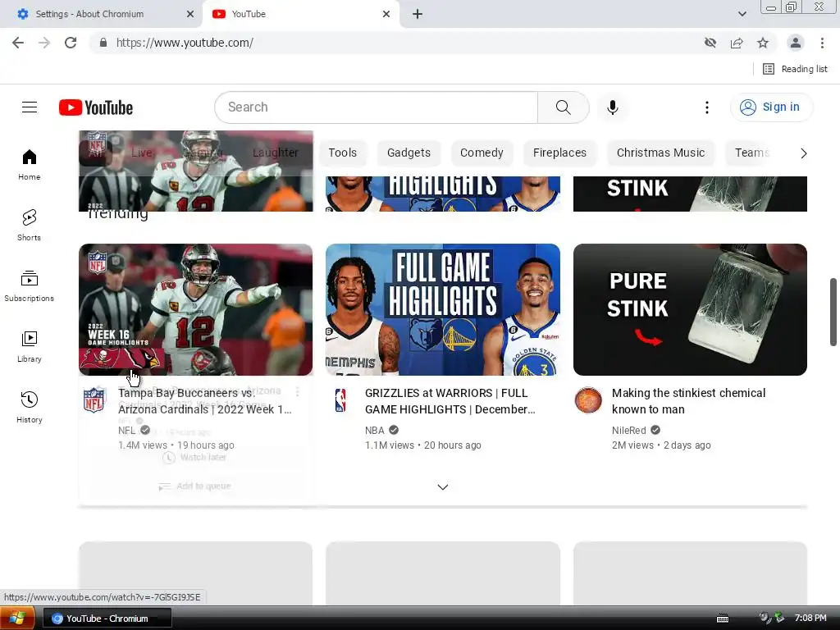Select the Christmas Music category chip
The image size is (840, 630).
click(x=660, y=153)
